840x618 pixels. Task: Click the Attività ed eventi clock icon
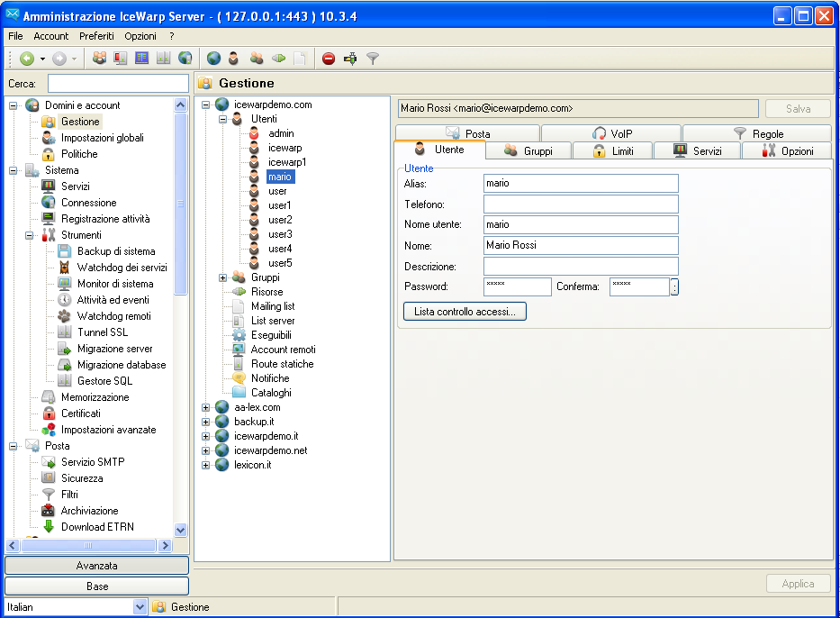click(64, 300)
